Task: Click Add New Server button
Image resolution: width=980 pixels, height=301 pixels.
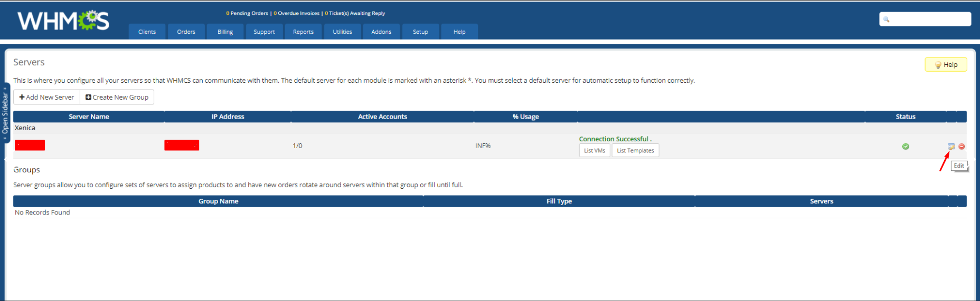Action: click(46, 97)
